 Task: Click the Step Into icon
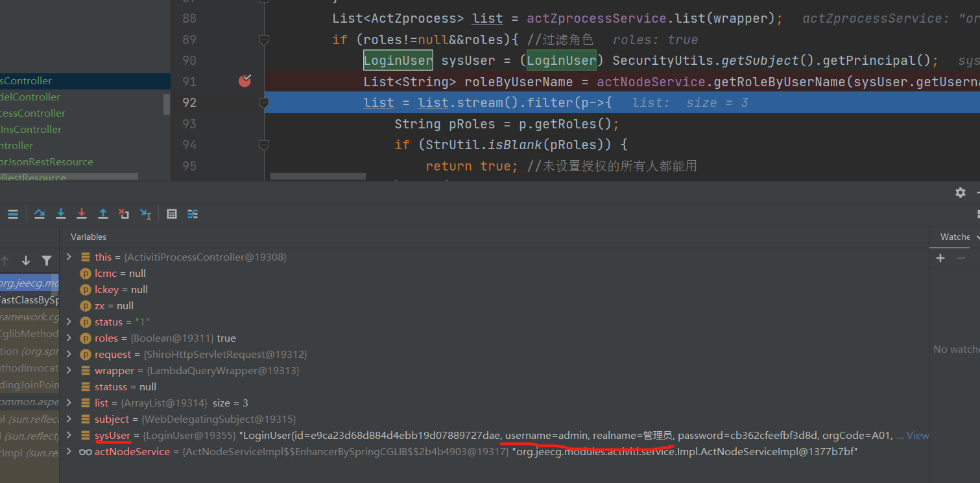(60, 214)
